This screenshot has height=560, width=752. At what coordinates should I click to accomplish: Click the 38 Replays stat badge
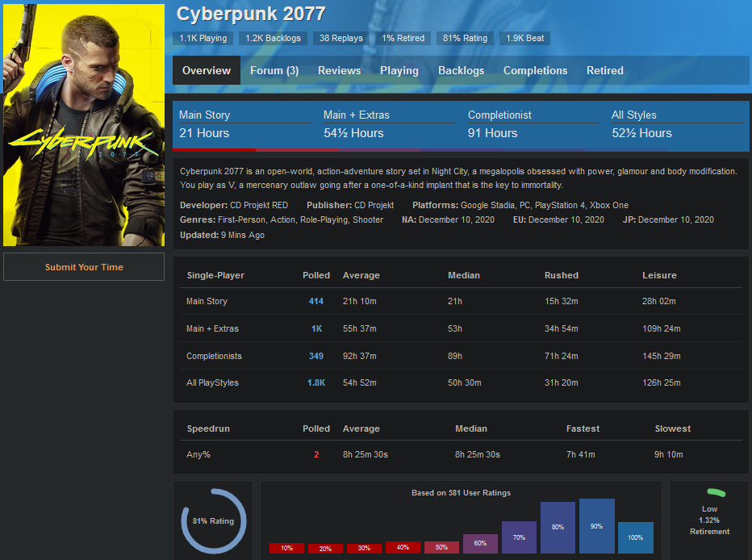click(x=341, y=39)
